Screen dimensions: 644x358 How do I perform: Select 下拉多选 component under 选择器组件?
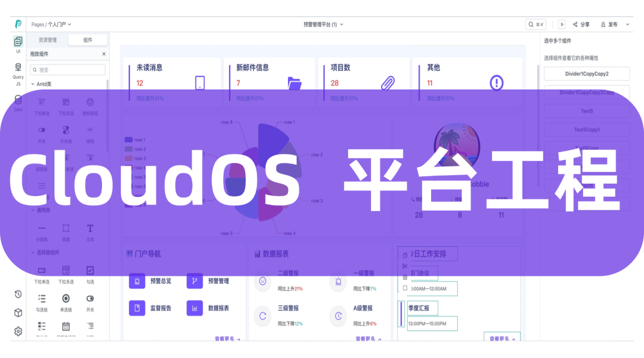(x=66, y=275)
